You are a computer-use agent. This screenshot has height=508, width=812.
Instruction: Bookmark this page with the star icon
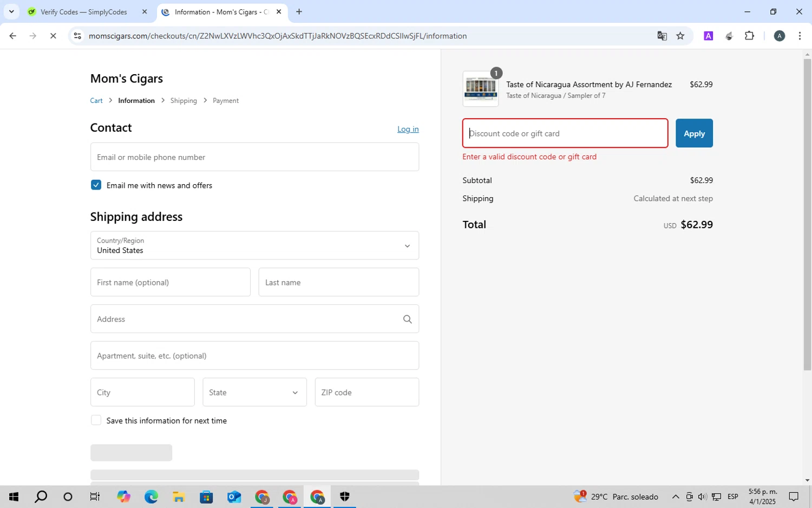click(680, 36)
